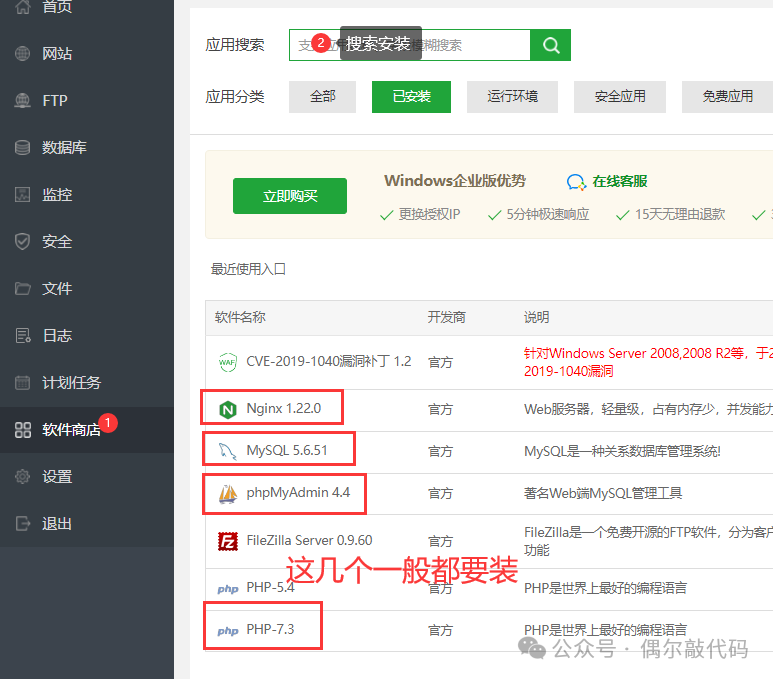This screenshot has width=773, height=679.
Task: Switch to the 运行环境 category
Action: (x=512, y=97)
